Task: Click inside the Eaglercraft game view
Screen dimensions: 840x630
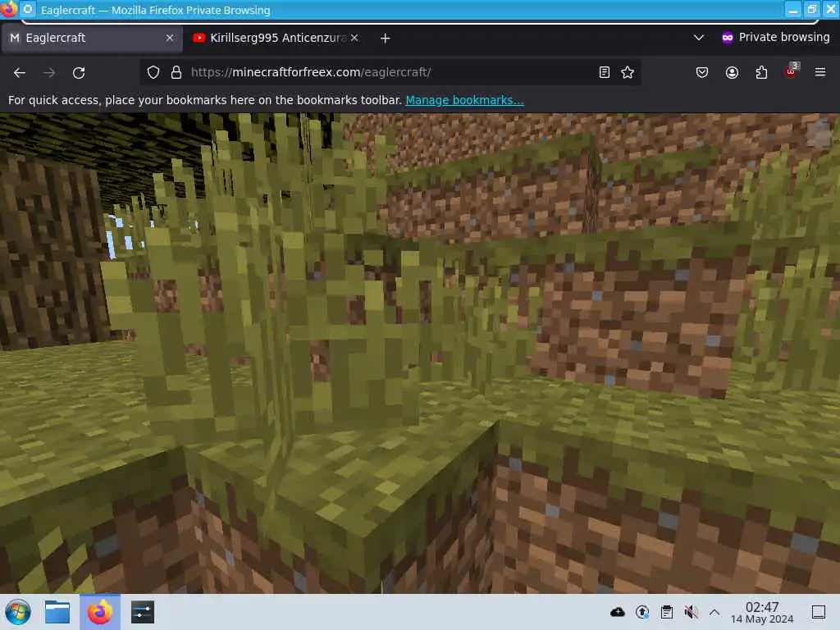Action: click(x=420, y=353)
